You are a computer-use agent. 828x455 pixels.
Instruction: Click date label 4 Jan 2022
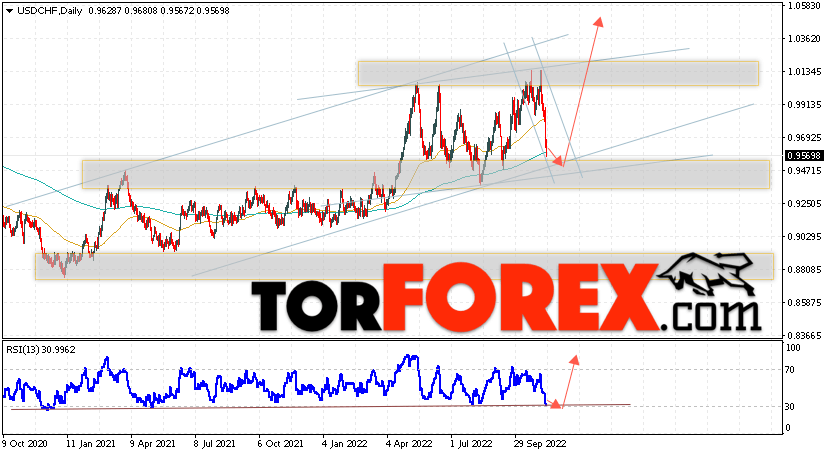coord(344,444)
